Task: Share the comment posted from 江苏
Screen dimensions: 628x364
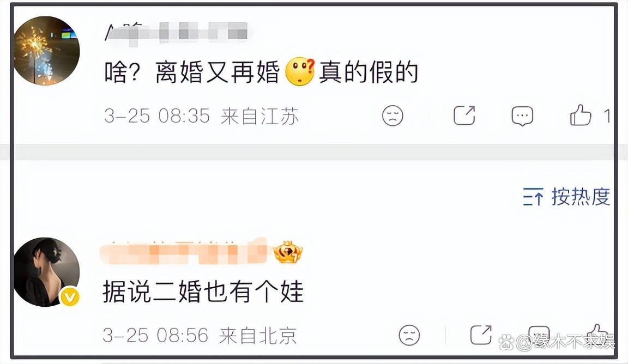Action: 464,116
